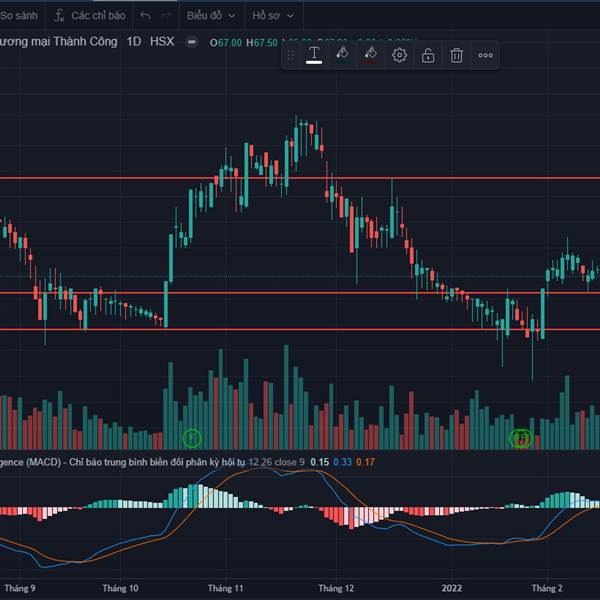Click the H67.50 high price value
This screenshot has height=600, width=600.
click(262, 42)
